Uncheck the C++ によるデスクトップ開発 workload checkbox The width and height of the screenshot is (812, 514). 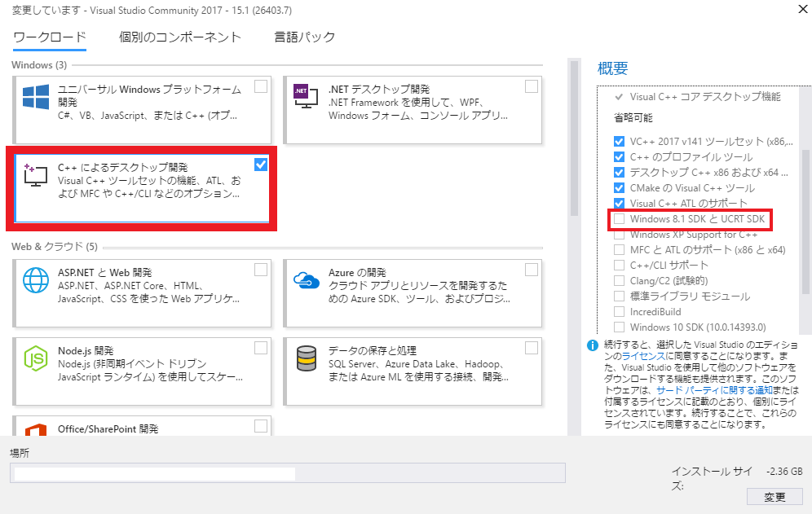(x=261, y=165)
